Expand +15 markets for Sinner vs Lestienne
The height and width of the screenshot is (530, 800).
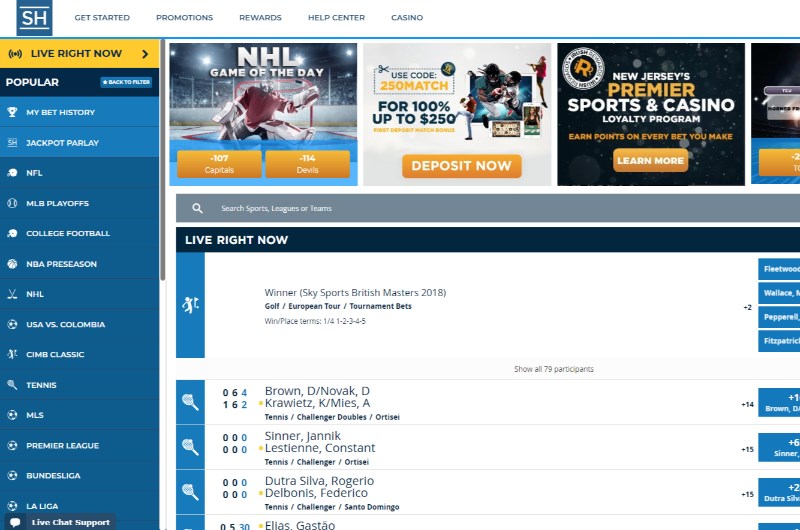coord(747,449)
